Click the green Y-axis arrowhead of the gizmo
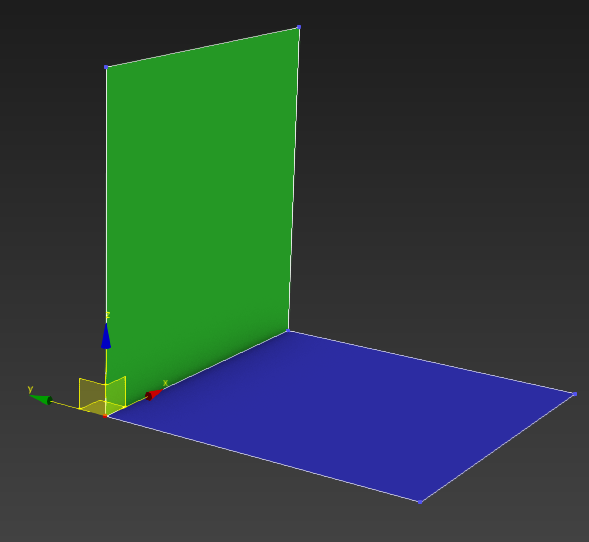The image size is (589, 542). coord(41,400)
